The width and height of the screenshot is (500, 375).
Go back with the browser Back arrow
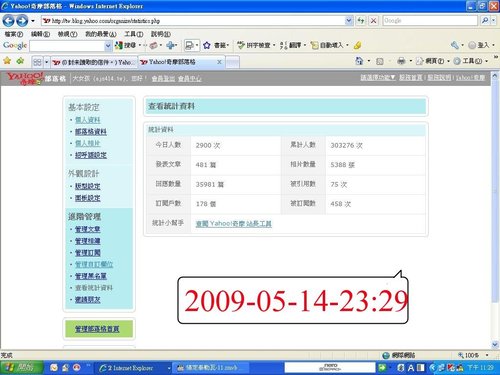click(x=8, y=21)
